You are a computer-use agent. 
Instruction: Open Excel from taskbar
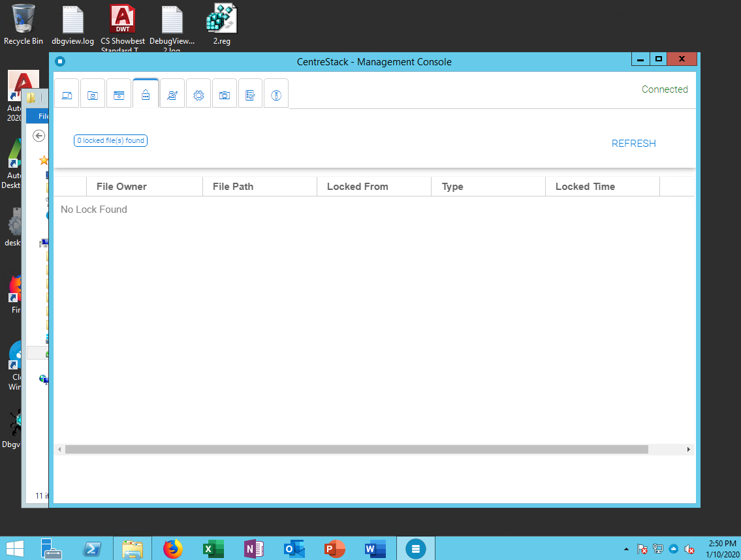pyautogui.click(x=213, y=549)
